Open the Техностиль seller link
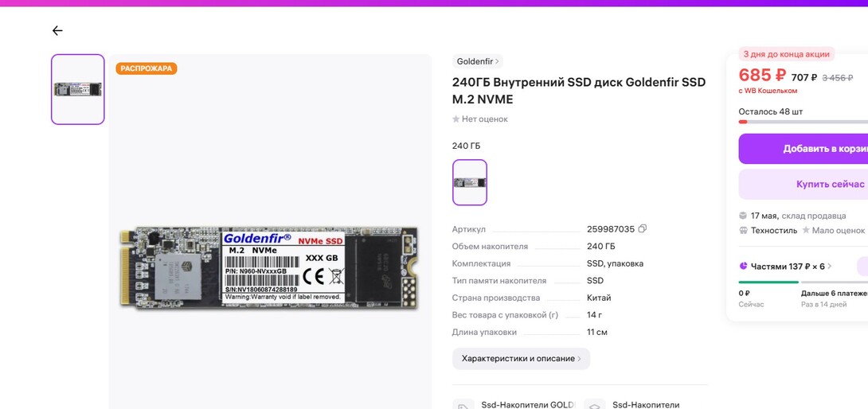Image resolution: width=868 pixels, height=409 pixels. [774, 231]
